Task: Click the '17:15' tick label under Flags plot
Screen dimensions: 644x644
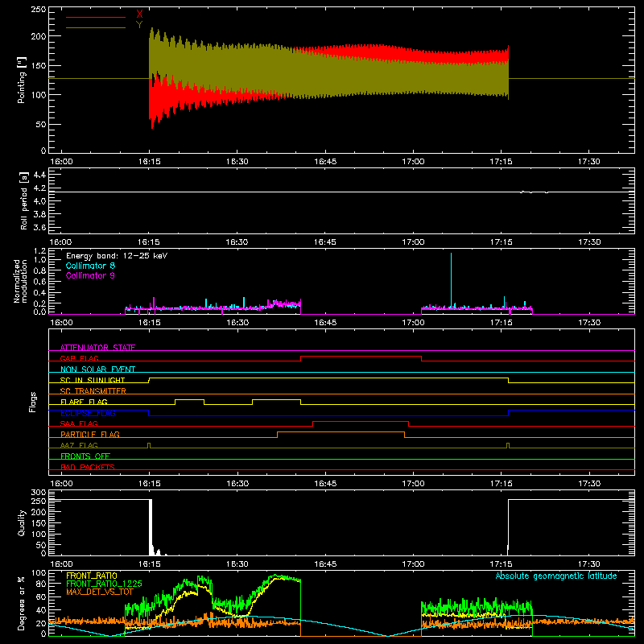Action: coord(501,484)
